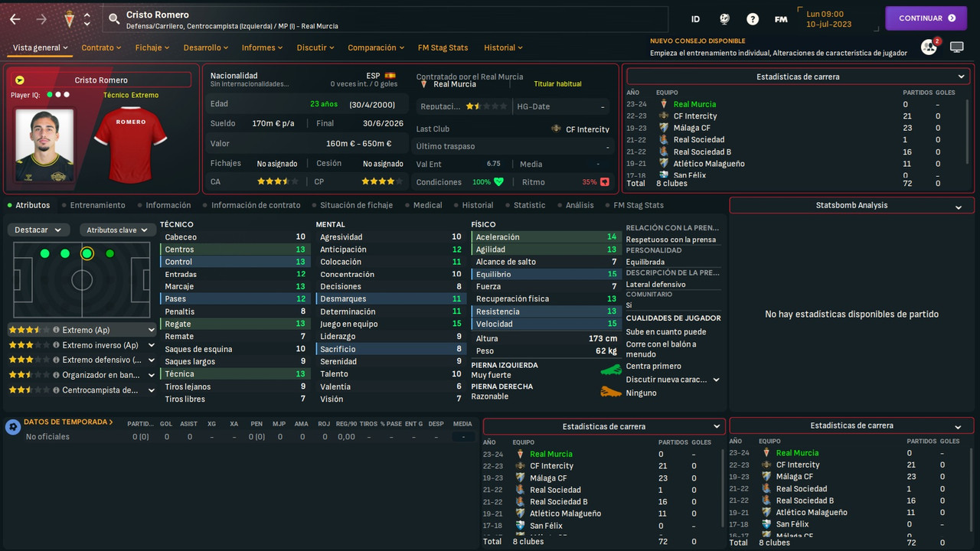Open the FM menu icon
Viewport: 980px width, 551px height.
coord(781,19)
